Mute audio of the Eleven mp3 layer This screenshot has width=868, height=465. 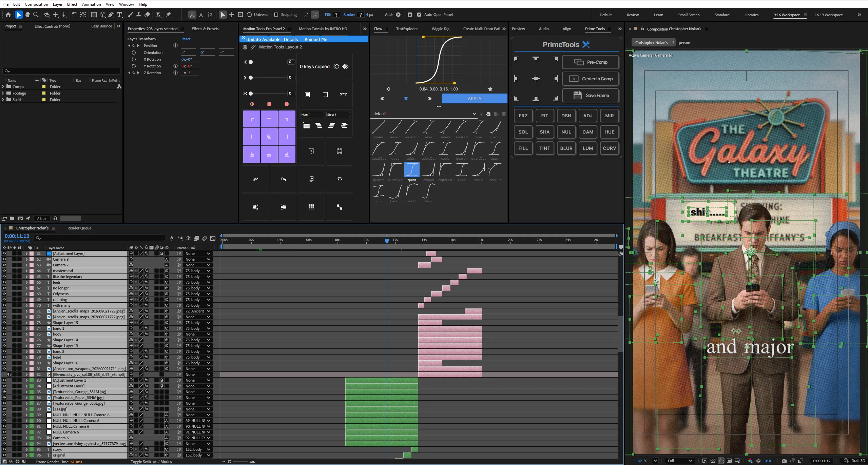coord(9,375)
